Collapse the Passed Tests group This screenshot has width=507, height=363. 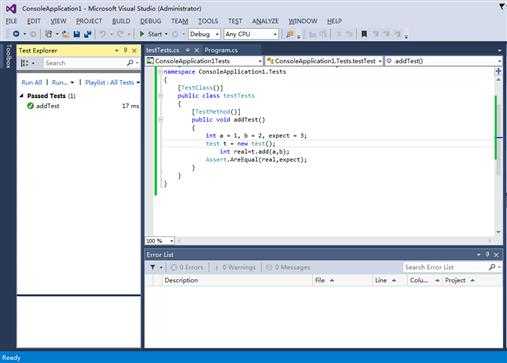pos(22,96)
